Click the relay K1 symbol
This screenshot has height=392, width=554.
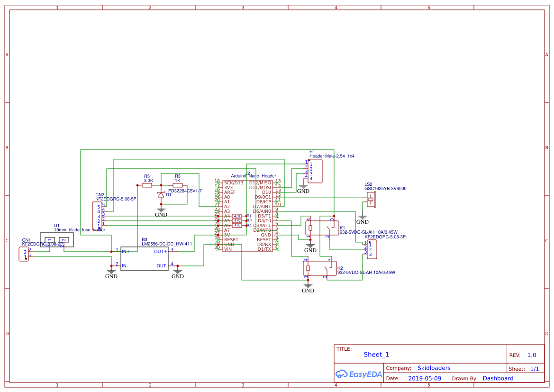(x=320, y=228)
